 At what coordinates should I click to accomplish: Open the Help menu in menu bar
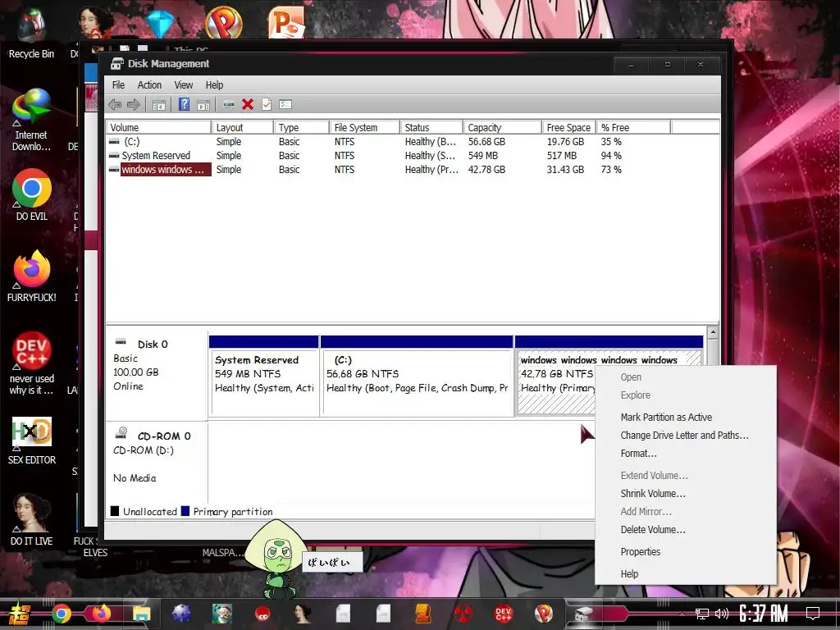[x=214, y=85]
